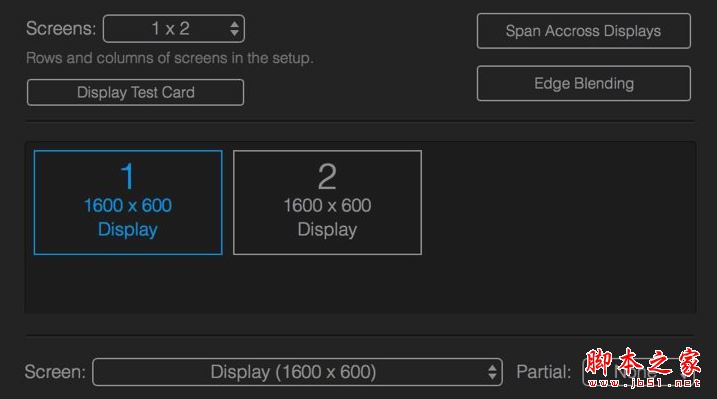Click "1600 x 600" text in screen 2 tile
The height and width of the screenshot is (399, 717).
[x=327, y=206]
